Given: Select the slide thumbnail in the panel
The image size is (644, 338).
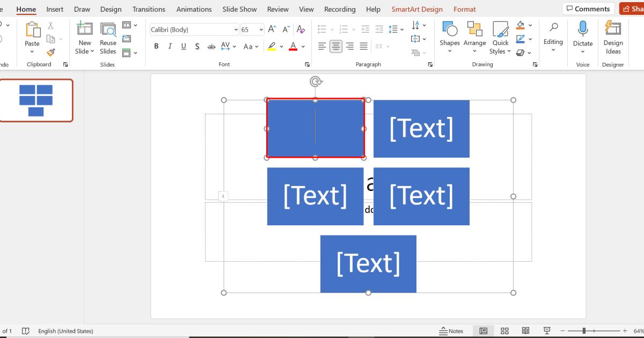Looking at the screenshot, I should (x=35, y=100).
